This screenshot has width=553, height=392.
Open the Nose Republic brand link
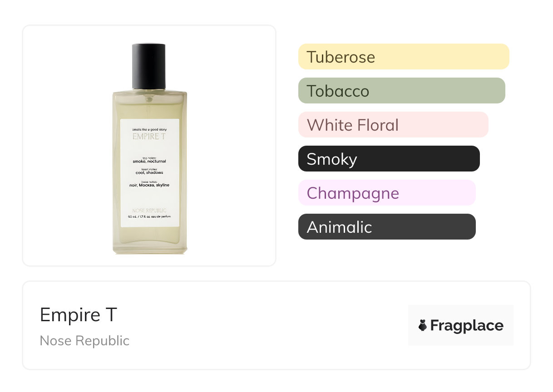85,341
